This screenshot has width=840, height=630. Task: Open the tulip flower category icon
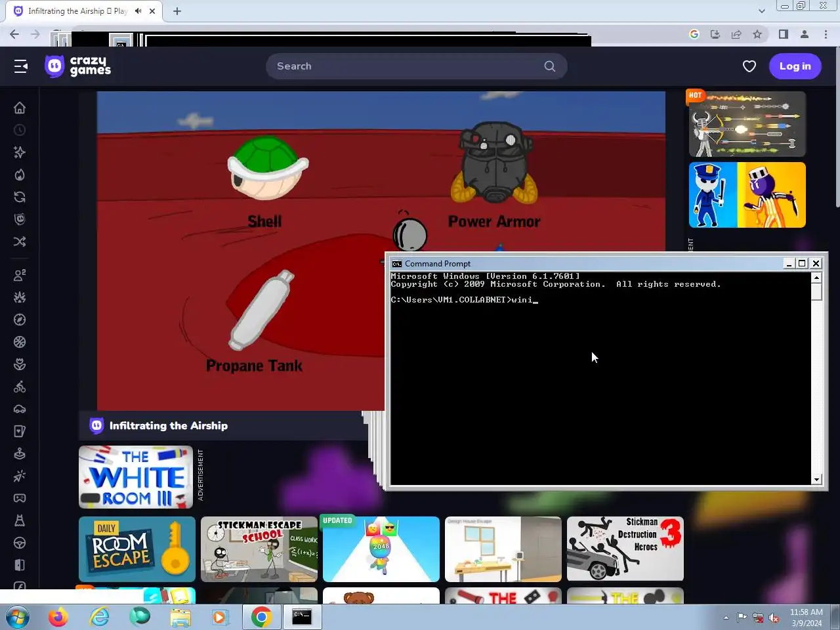tap(20, 364)
